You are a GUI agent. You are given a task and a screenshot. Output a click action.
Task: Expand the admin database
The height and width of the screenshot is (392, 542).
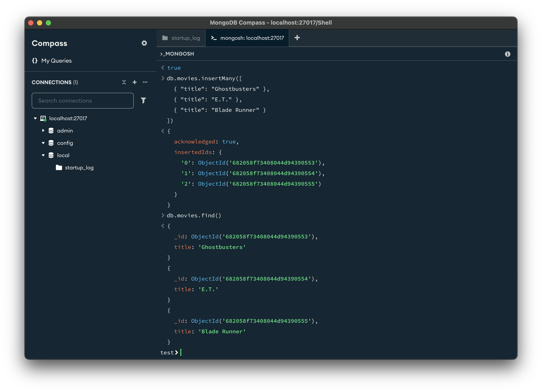43,131
